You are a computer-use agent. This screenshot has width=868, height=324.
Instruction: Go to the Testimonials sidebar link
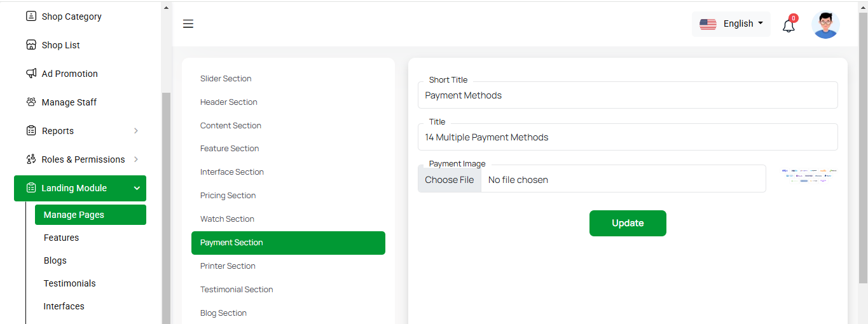tap(69, 283)
